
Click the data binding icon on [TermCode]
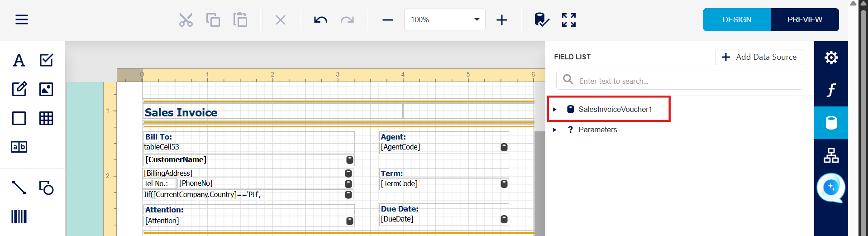click(x=504, y=184)
